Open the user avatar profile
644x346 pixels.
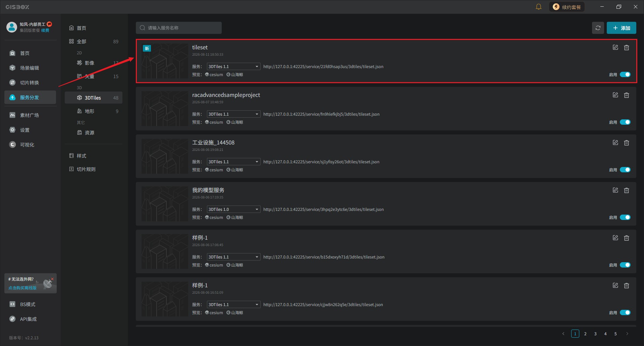[11, 27]
